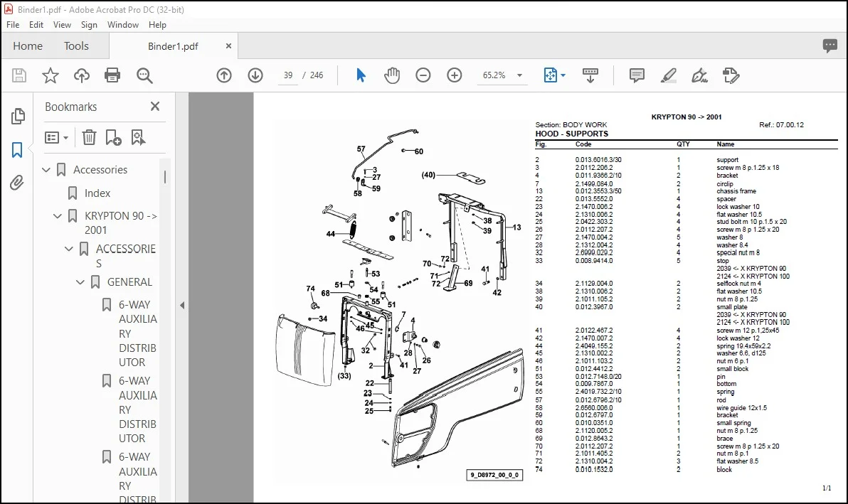The image size is (848, 504).
Task: Activate the Hand pan tool
Action: point(392,75)
